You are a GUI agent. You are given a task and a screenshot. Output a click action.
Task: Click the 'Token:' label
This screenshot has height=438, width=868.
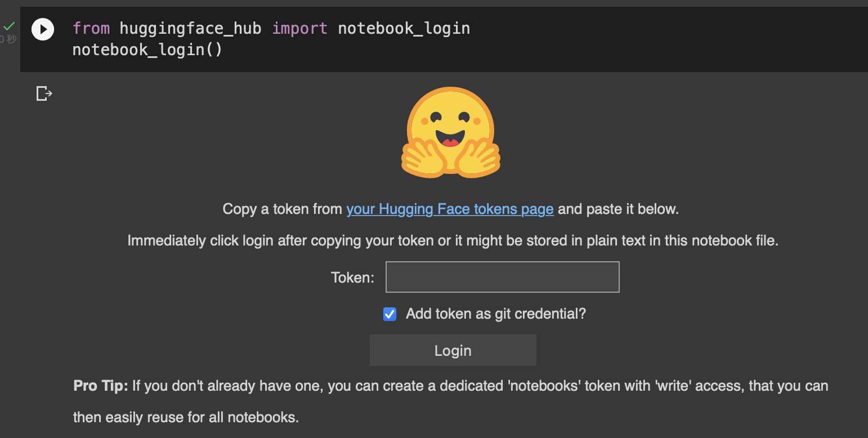pos(352,278)
